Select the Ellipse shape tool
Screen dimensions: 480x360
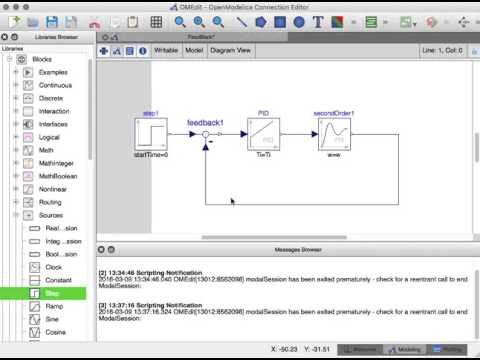coord(299,22)
